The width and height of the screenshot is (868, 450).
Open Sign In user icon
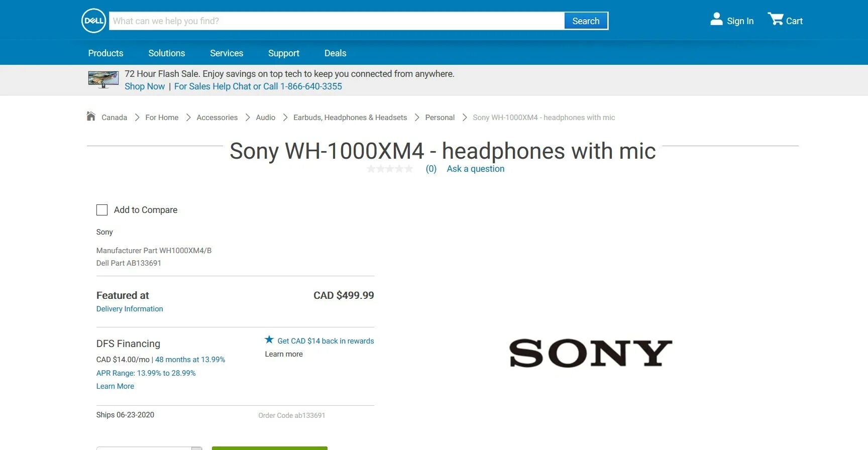[x=716, y=19]
